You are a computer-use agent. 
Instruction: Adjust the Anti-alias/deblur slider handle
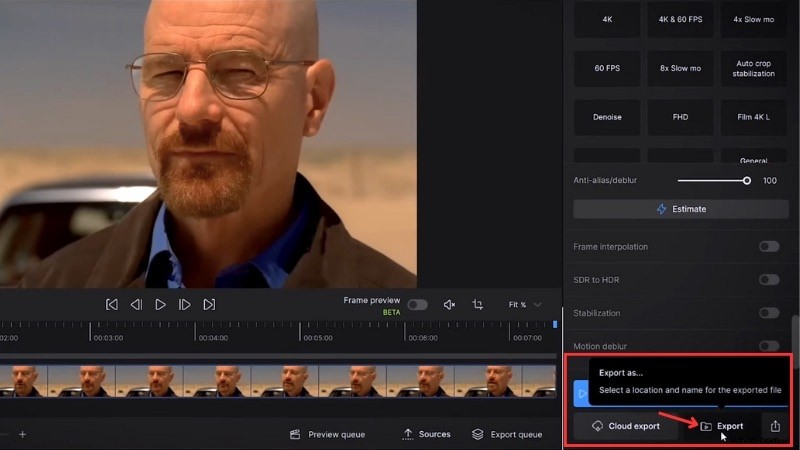pyautogui.click(x=746, y=181)
